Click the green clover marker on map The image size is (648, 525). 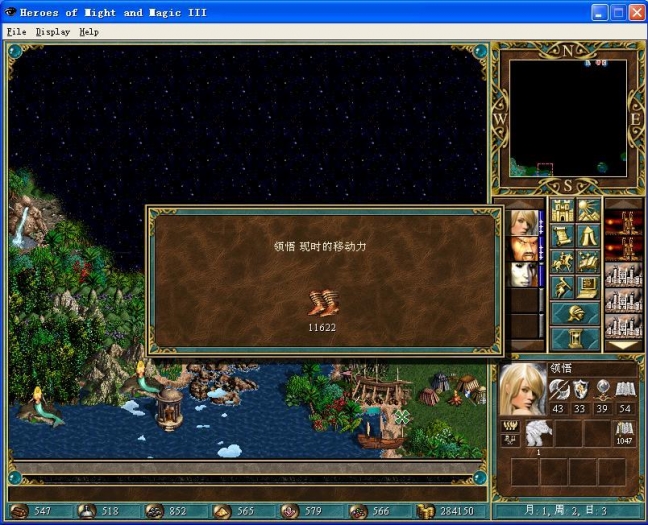402,417
